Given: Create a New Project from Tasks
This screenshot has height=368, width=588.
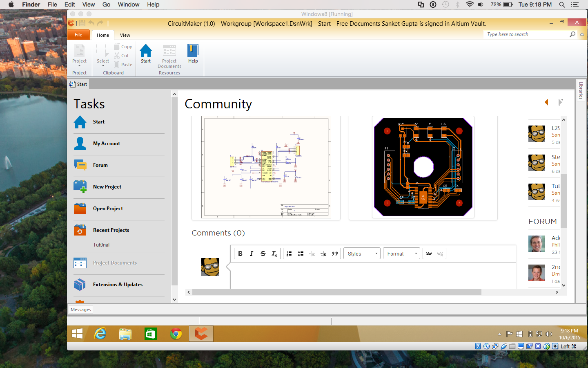Looking at the screenshot, I should click(x=107, y=187).
